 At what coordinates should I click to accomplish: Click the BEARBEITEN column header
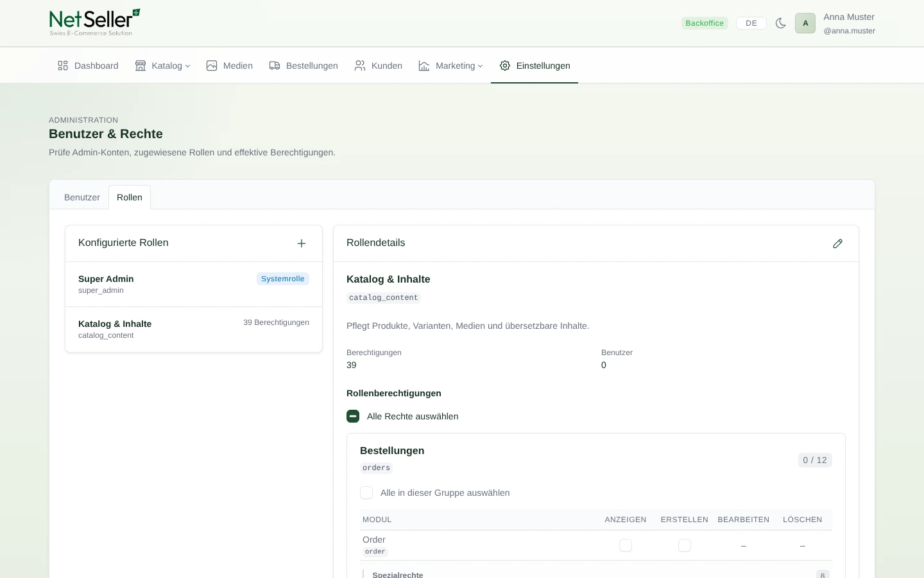744,520
